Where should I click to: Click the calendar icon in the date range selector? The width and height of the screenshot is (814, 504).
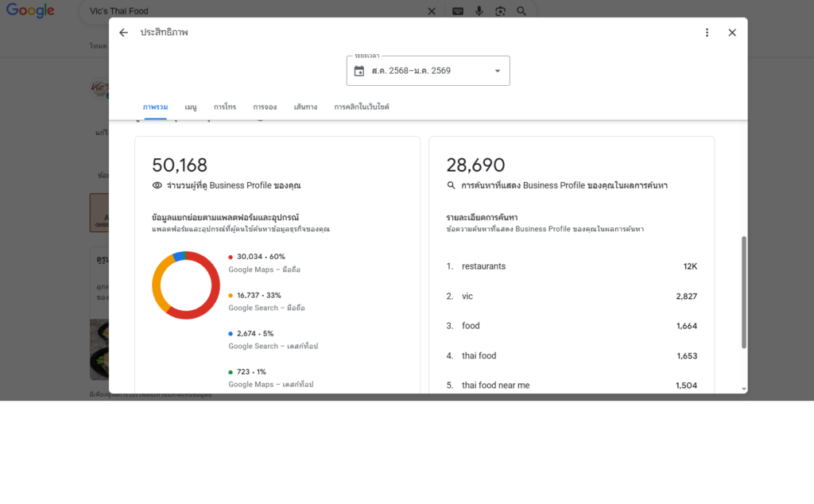[x=360, y=71]
